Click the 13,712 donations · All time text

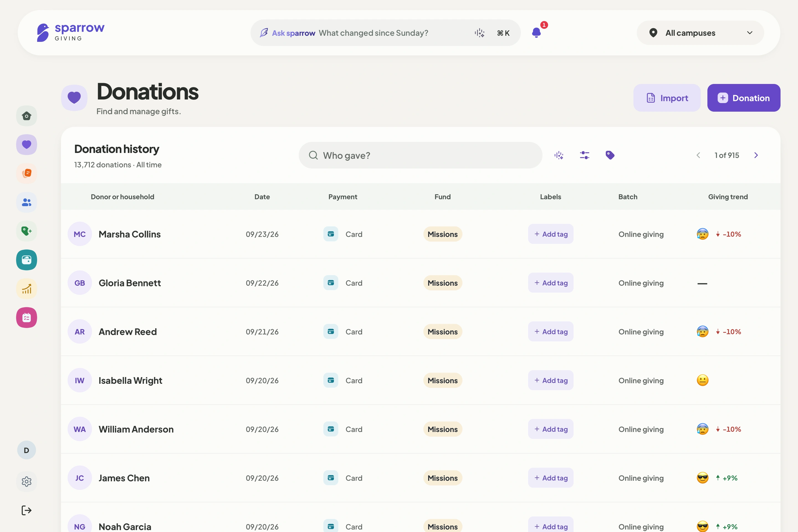[x=118, y=165]
